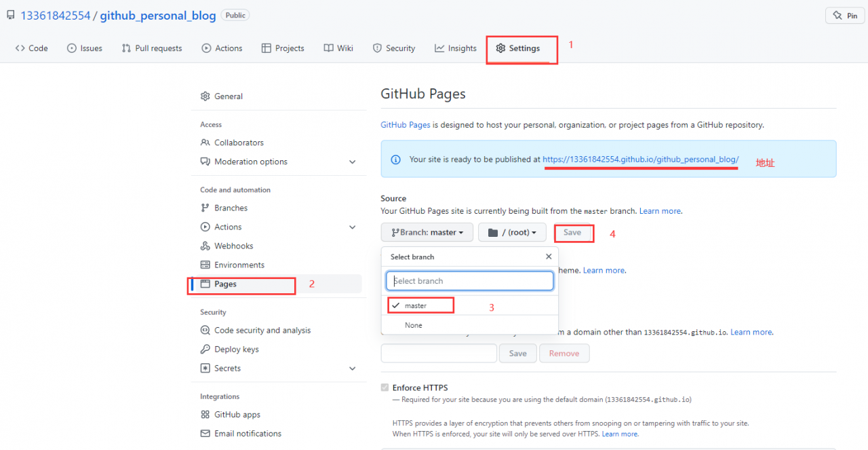Click the play icon beside sidebar Actions
Image resolution: width=868 pixels, height=450 pixels.
click(205, 227)
